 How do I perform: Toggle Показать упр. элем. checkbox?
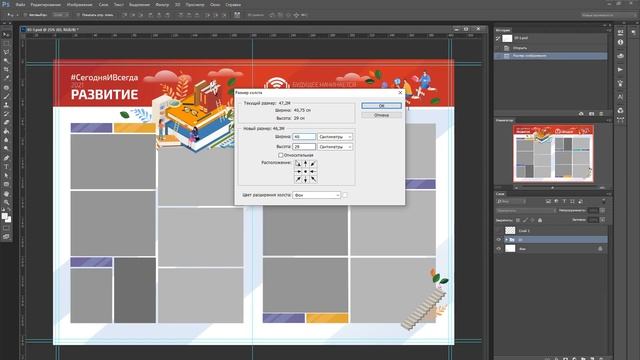[x=78, y=15]
